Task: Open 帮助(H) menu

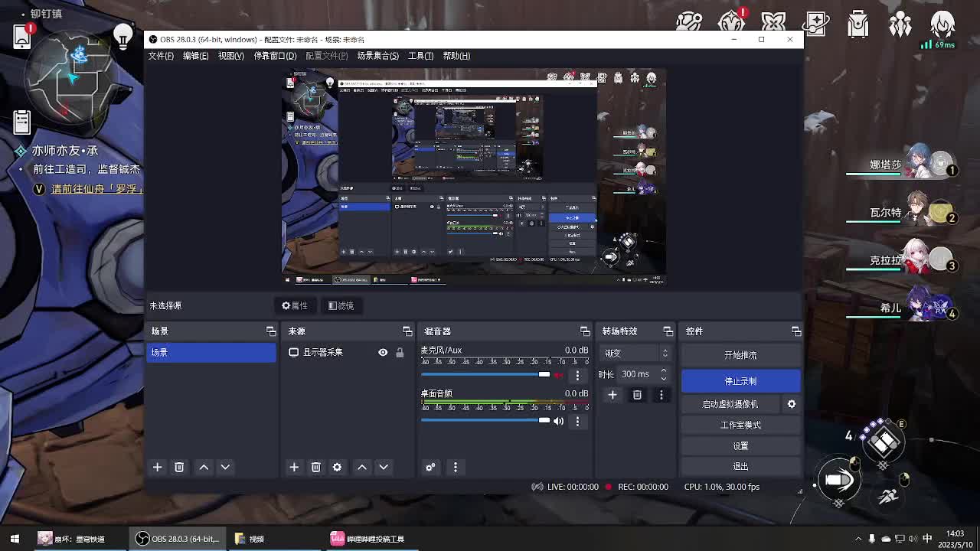Action: [x=456, y=56]
